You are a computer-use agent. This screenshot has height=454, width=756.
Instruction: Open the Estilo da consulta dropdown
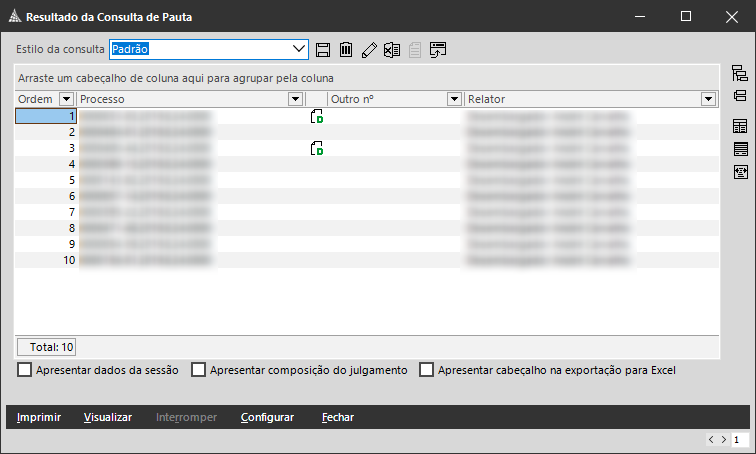(x=299, y=49)
